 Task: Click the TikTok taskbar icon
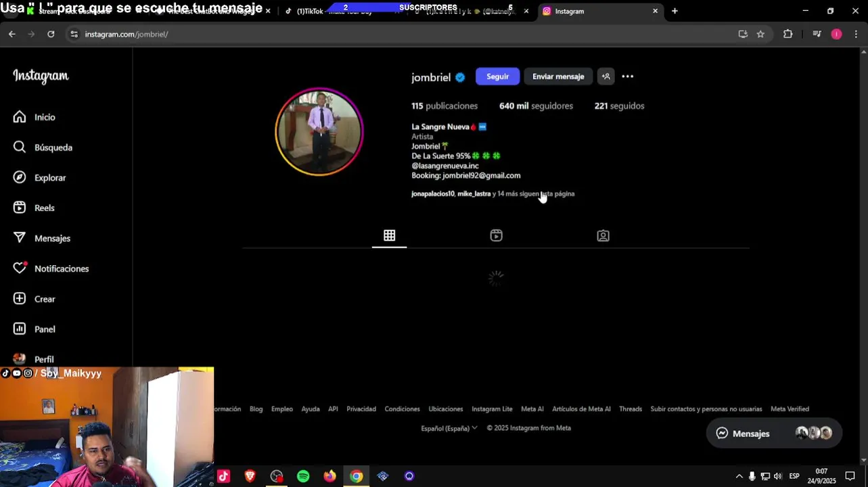tap(223, 476)
